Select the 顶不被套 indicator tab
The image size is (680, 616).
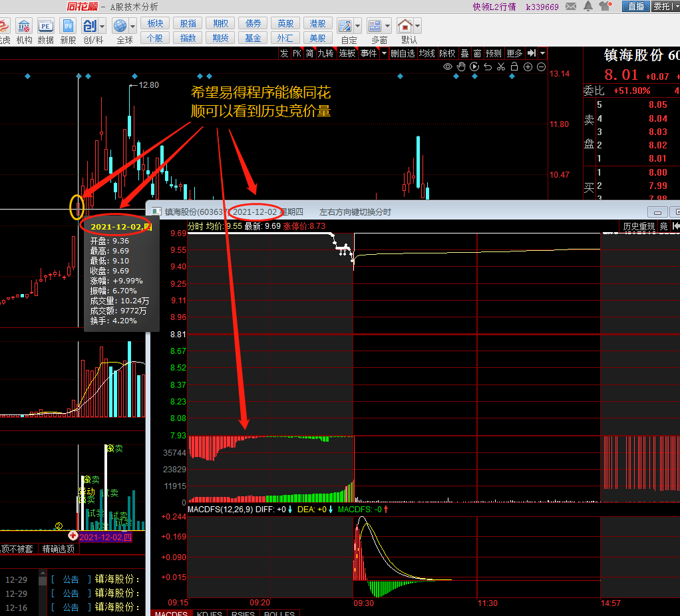click(x=17, y=549)
